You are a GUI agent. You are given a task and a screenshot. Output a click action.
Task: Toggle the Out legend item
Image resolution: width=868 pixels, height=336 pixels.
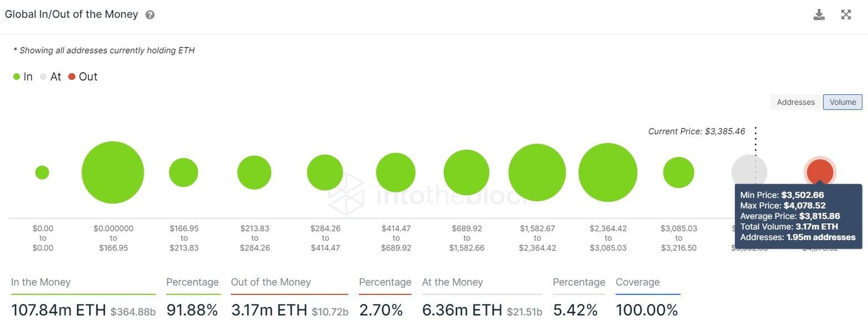[83, 76]
